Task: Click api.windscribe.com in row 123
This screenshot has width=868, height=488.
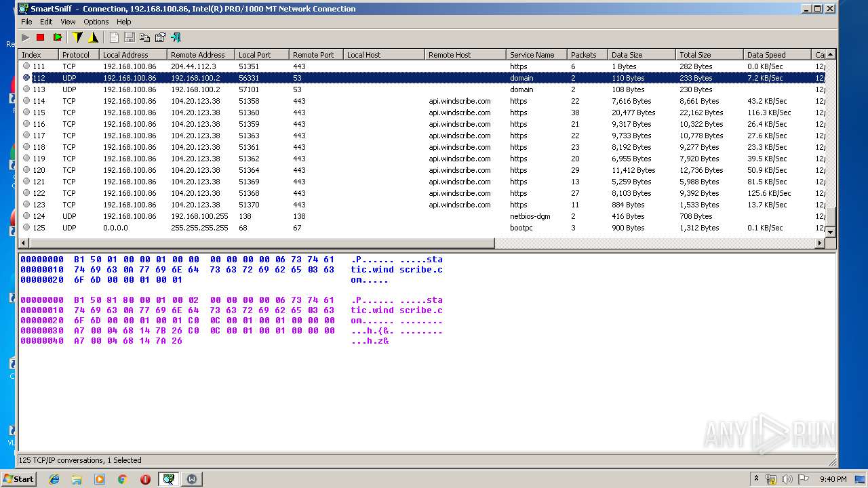Action: point(459,205)
